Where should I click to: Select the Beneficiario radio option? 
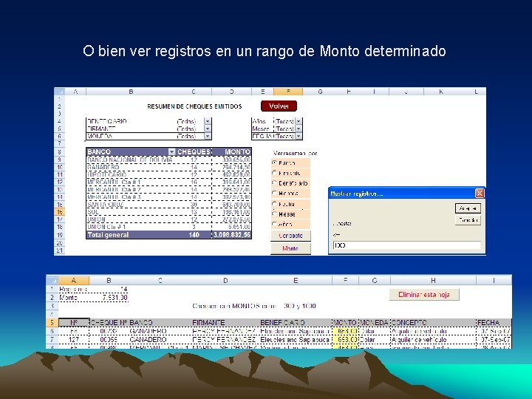click(x=274, y=183)
